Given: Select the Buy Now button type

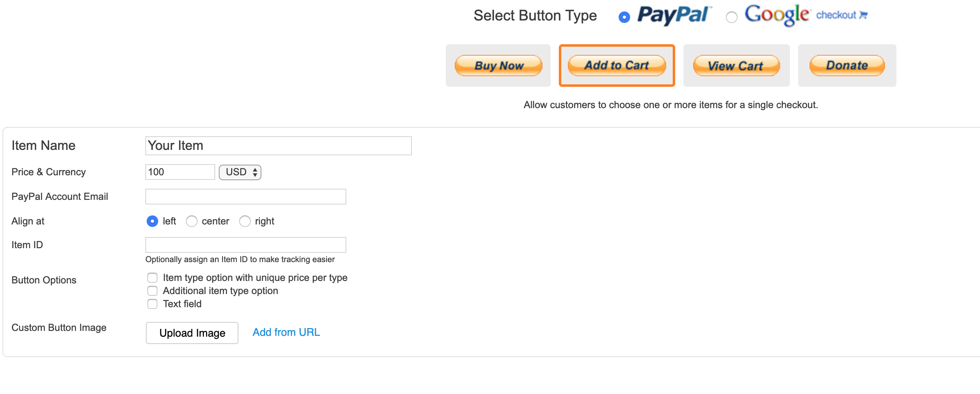Looking at the screenshot, I should 498,66.
